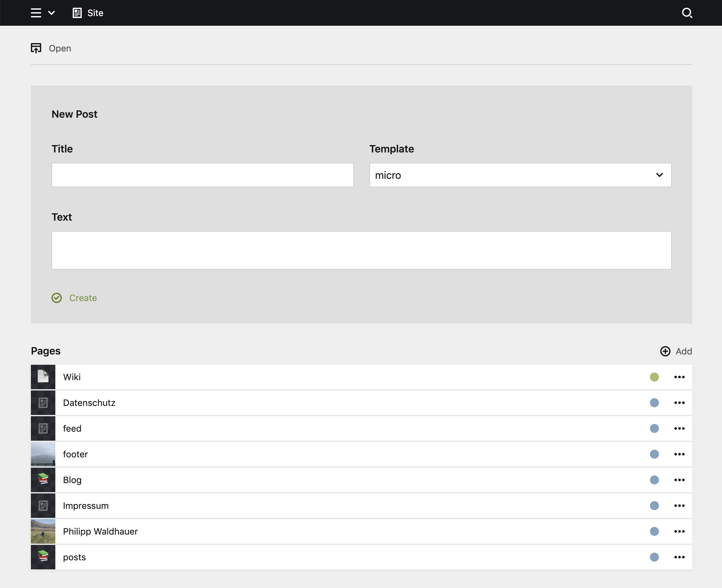Open options dropdown for footer page

[679, 454]
